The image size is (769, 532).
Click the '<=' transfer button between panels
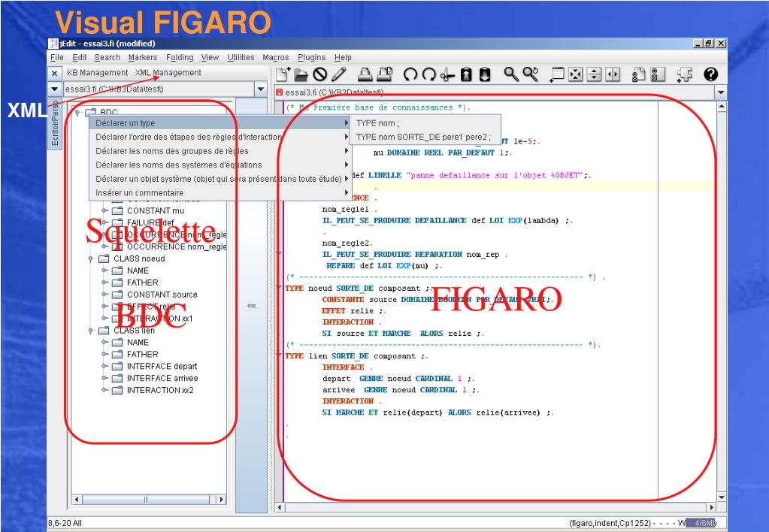251,306
